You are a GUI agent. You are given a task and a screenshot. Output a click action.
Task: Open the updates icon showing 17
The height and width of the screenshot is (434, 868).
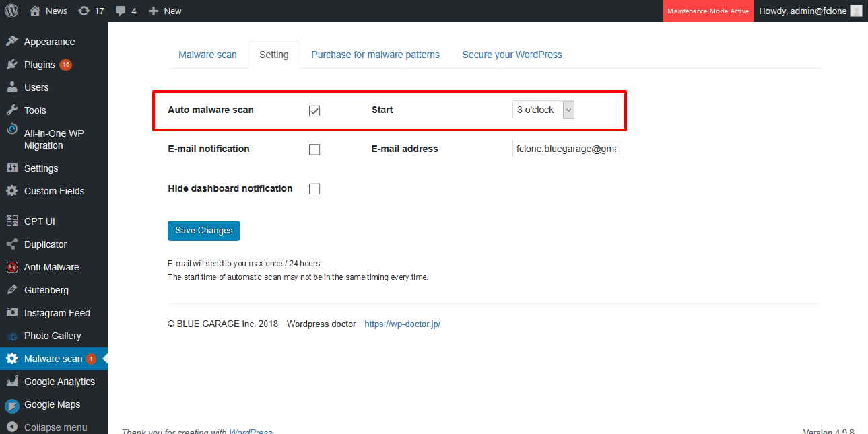84,11
